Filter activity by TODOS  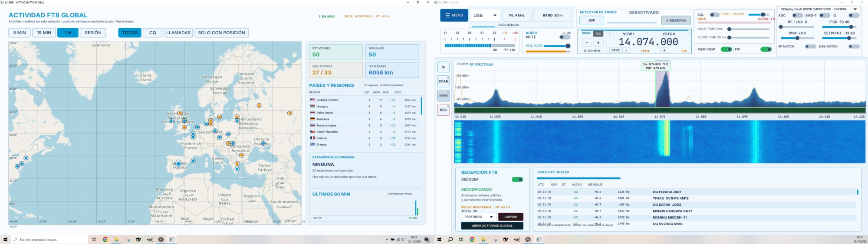[130, 33]
